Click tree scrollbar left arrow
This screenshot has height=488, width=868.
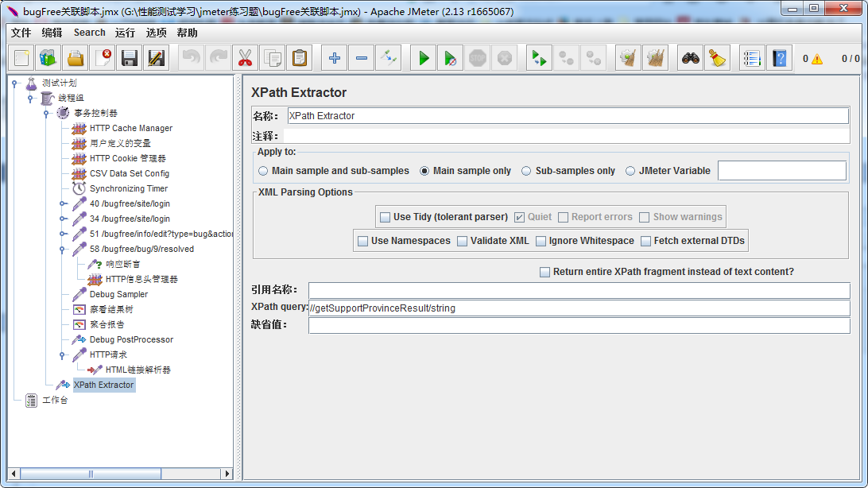pyautogui.click(x=14, y=474)
